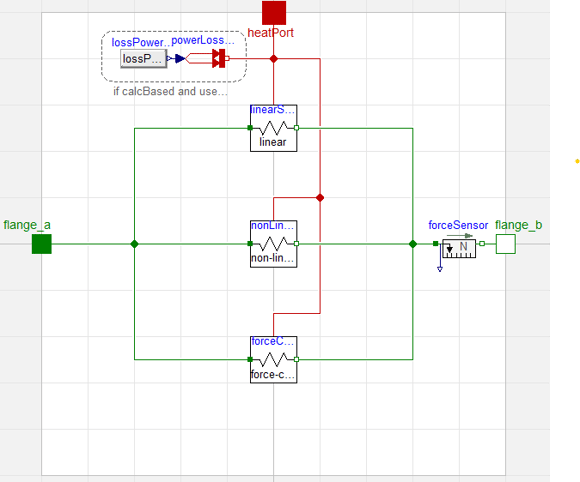Click the left green port of force-controlled spring
The width and height of the screenshot is (580, 482).
(250, 360)
